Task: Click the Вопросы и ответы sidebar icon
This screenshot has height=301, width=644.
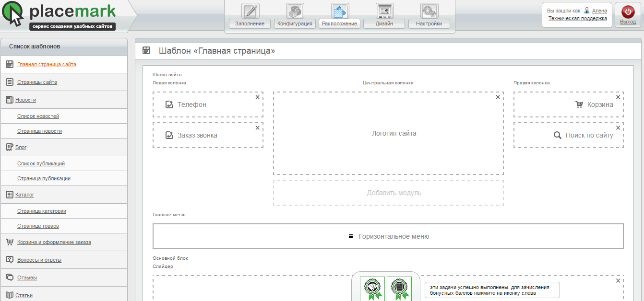Action: point(10,260)
